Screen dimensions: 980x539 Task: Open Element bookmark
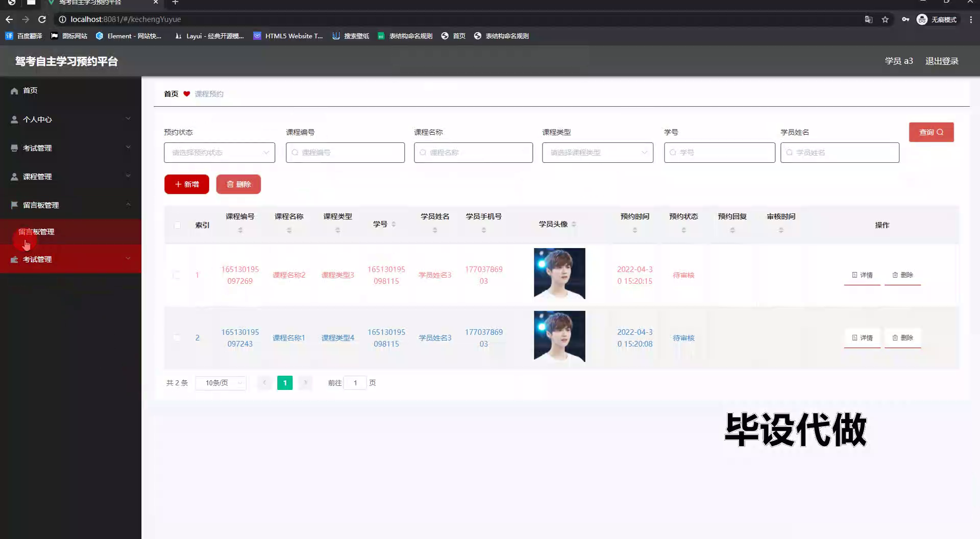[129, 36]
